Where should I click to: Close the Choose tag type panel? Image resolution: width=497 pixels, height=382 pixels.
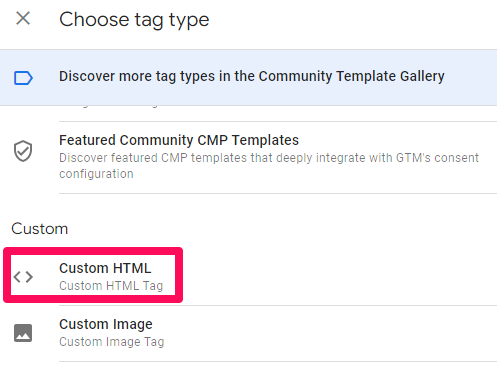23,18
